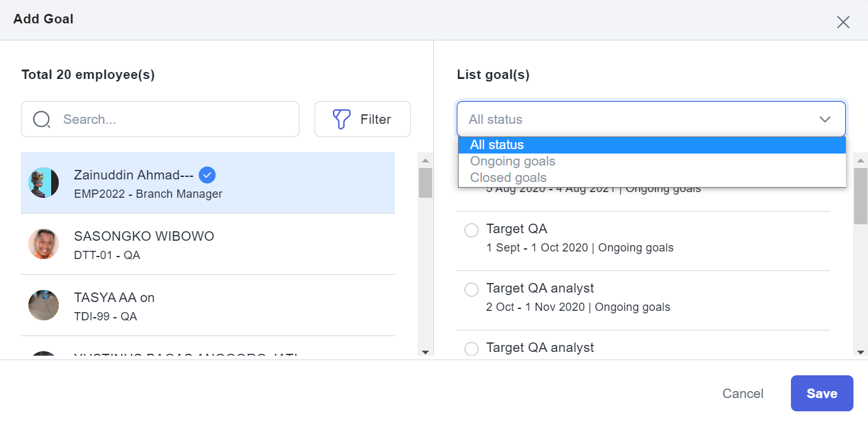868x429 pixels.
Task: Choose Closed goals from status list
Action: (x=508, y=178)
